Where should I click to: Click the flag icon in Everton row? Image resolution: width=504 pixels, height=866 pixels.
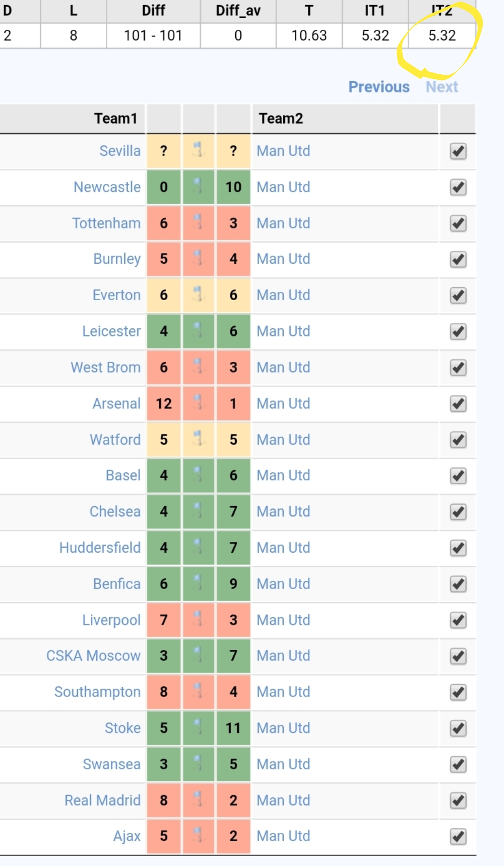199,295
